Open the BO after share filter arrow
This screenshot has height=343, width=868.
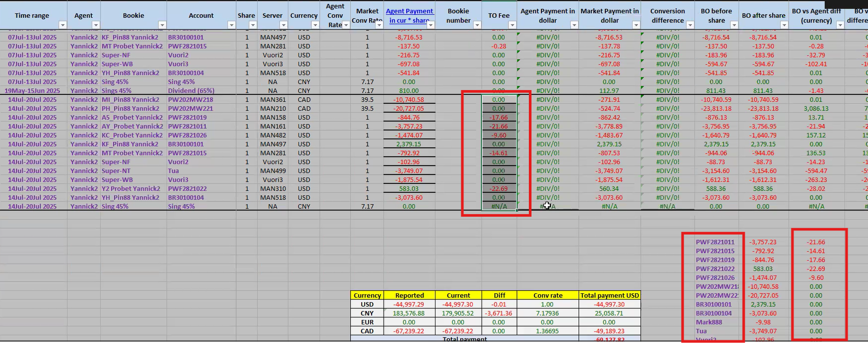784,25
